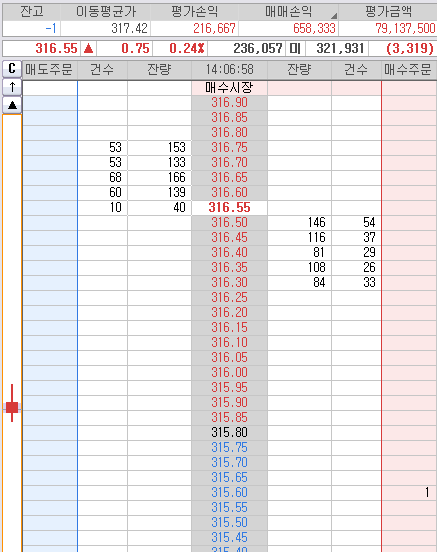Click ask quantity 133 at 316.70

(x=176, y=163)
